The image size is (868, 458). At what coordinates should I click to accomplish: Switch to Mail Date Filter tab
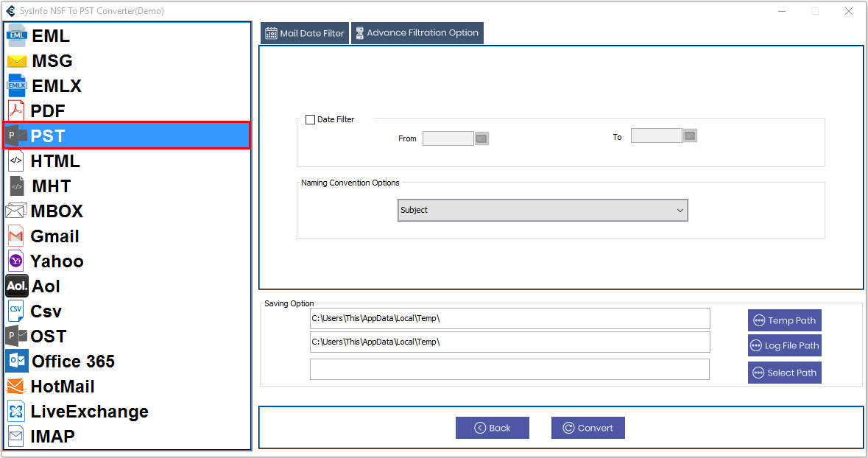coord(305,33)
